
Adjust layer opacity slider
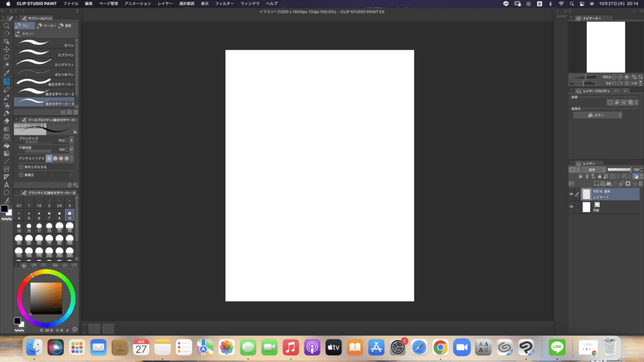coord(619,170)
